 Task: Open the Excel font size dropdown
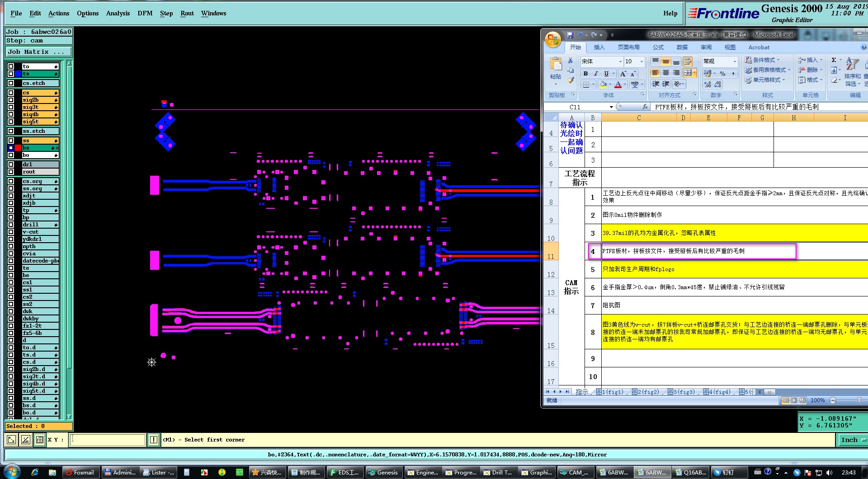(x=642, y=61)
